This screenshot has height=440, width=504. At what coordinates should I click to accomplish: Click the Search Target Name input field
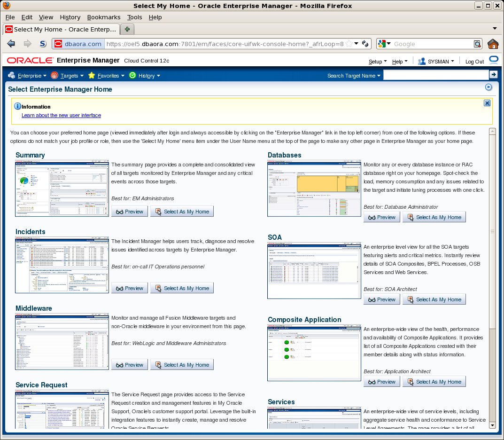click(x=436, y=75)
